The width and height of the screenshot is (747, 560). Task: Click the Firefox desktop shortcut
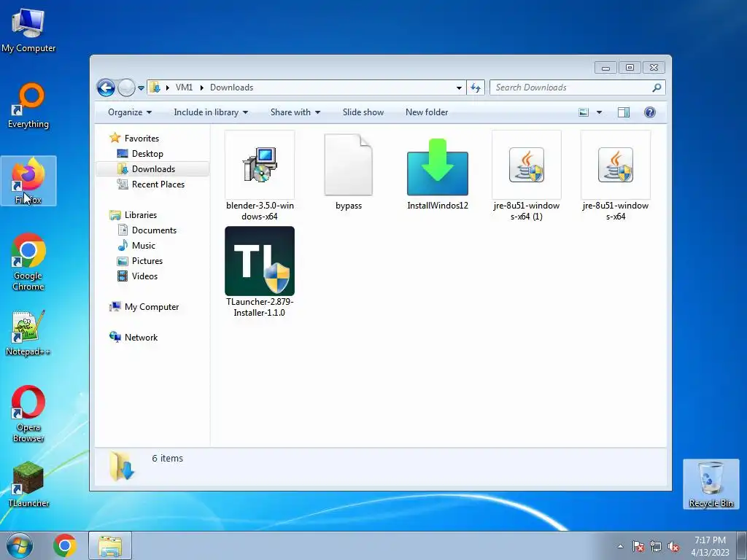[28, 181]
